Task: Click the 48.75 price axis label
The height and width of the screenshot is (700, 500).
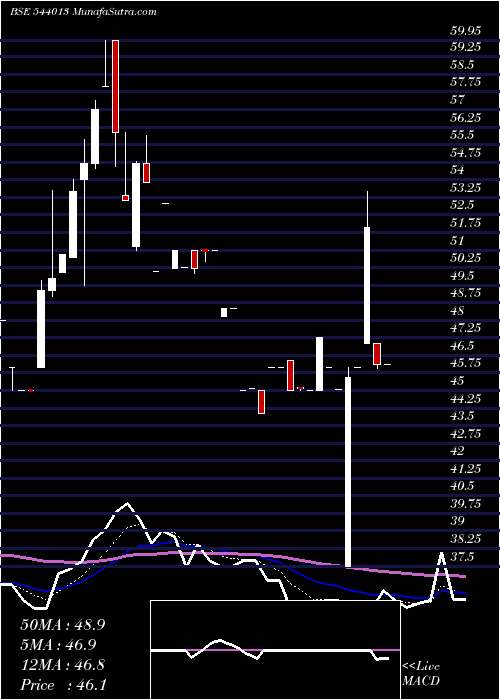Action: coord(466,293)
